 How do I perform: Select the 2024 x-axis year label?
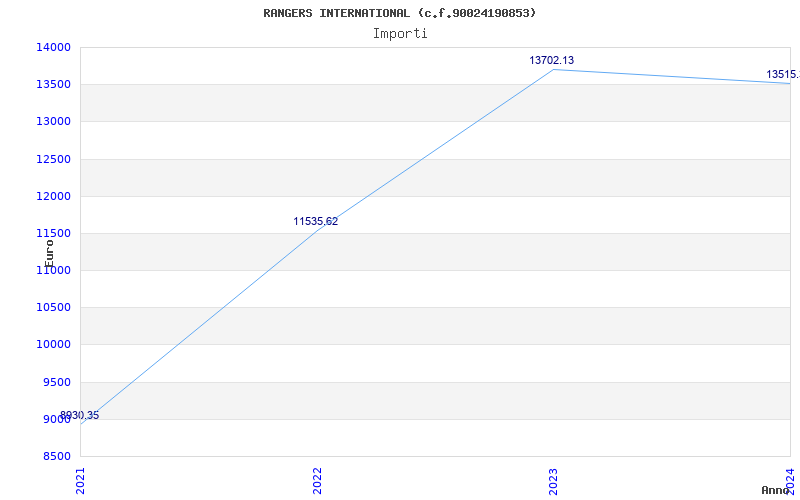point(790,479)
